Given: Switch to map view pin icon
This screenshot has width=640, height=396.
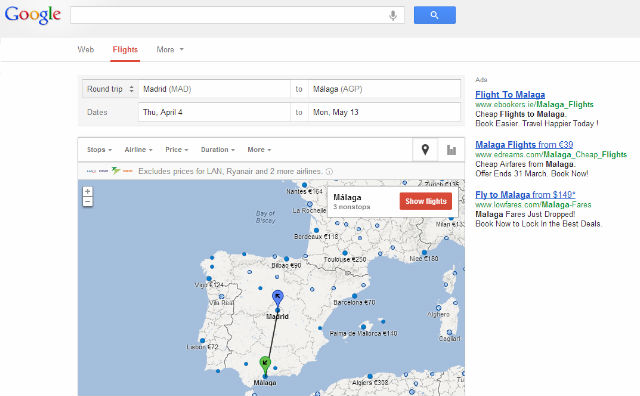Looking at the screenshot, I should [x=425, y=150].
